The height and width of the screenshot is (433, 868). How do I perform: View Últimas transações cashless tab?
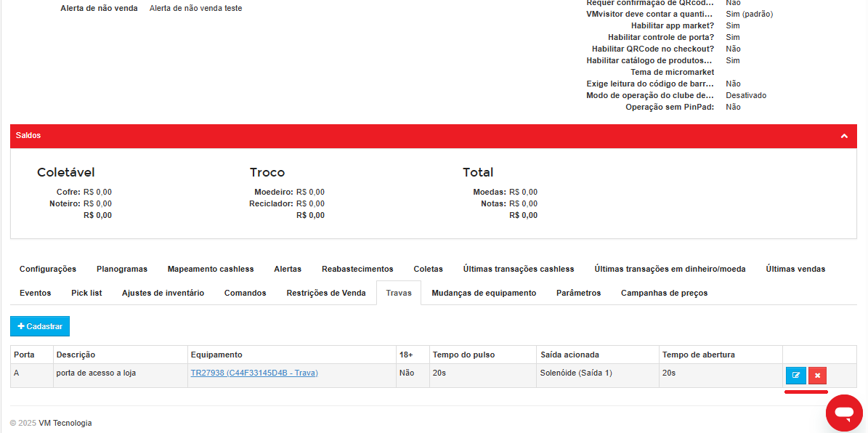pos(519,269)
